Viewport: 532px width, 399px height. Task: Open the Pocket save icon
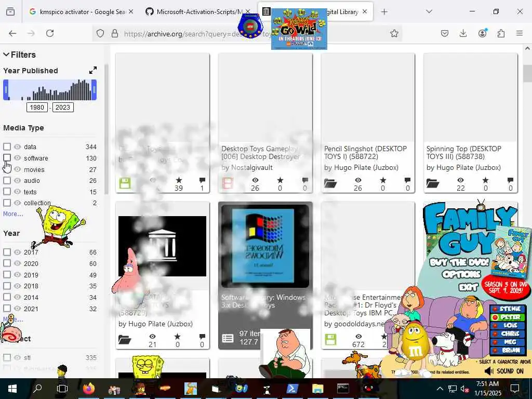pos(445,33)
